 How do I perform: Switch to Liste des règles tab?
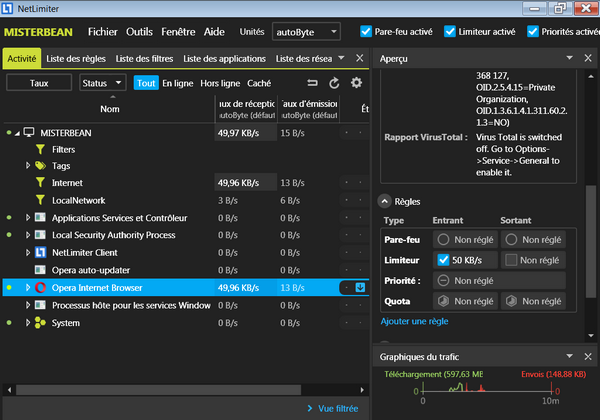pyautogui.click(x=76, y=59)
